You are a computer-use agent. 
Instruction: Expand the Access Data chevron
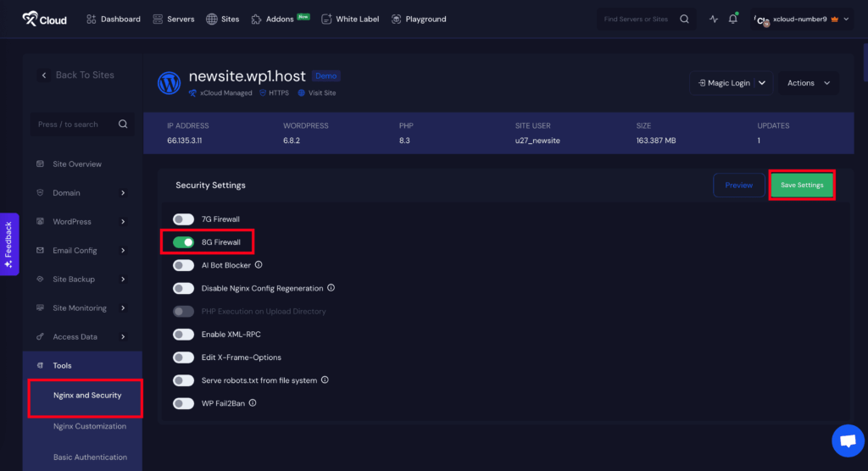[123, 336]
